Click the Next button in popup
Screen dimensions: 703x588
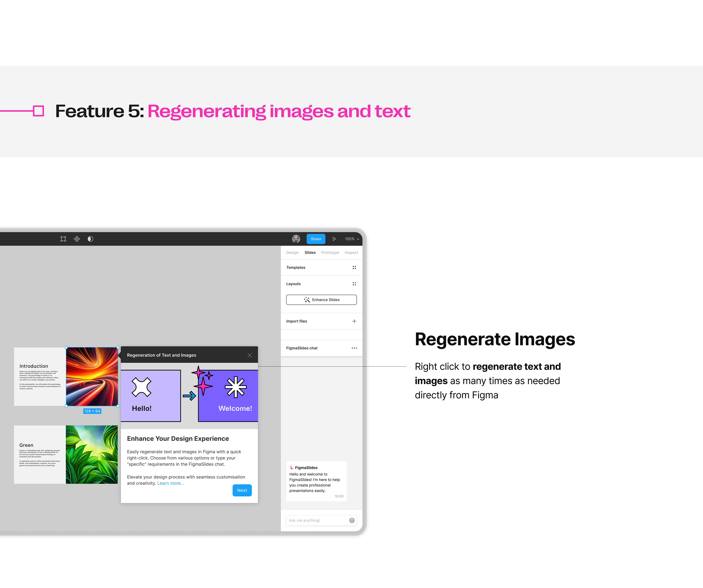point(242,491)
